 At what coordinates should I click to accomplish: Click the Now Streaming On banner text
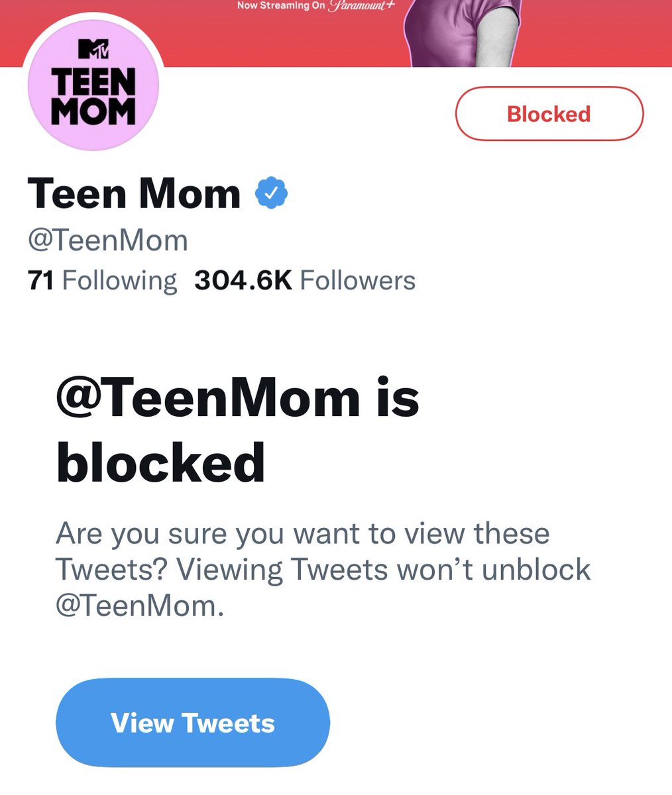tap(281, 6)
